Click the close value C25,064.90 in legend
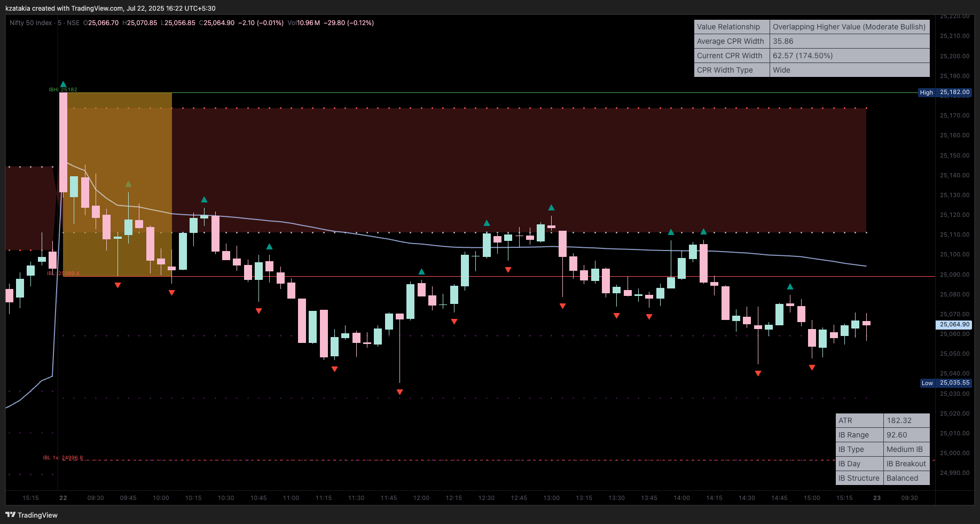The height and width of the screenshot is (524, 980). pyautogui.click(x=217, y=23)
